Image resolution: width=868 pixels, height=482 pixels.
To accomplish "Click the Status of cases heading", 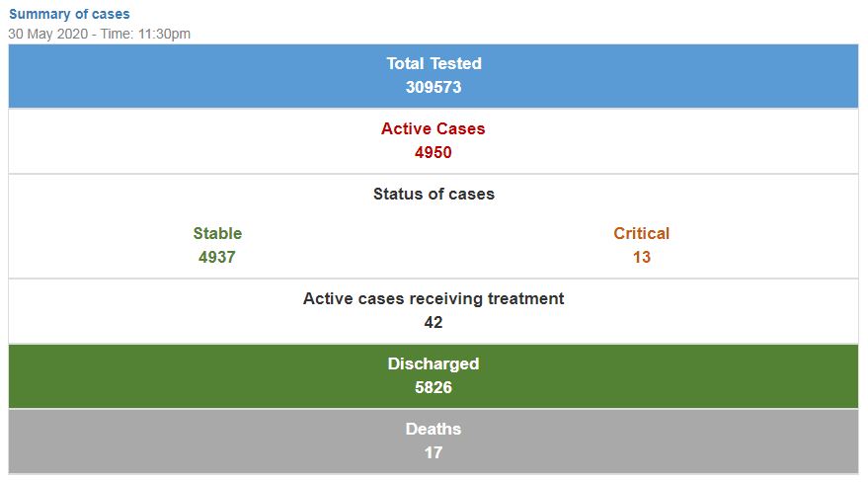I will point(434,195).
